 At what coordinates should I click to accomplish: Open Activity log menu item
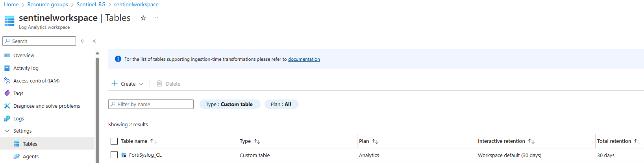(x=26, y=68)
